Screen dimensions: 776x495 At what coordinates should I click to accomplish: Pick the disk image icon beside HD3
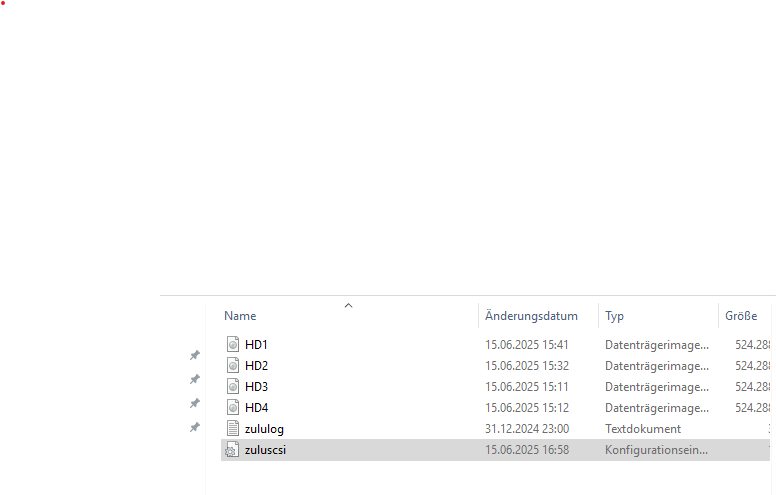233,387
